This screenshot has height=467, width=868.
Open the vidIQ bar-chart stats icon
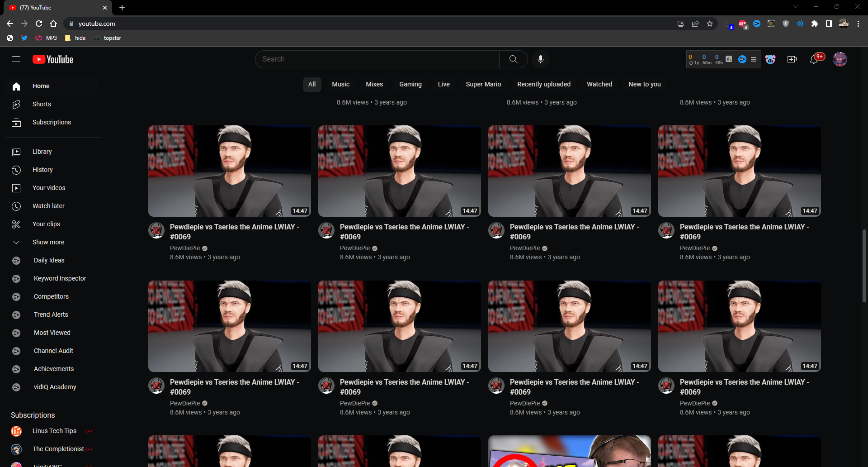click(729, 59)
